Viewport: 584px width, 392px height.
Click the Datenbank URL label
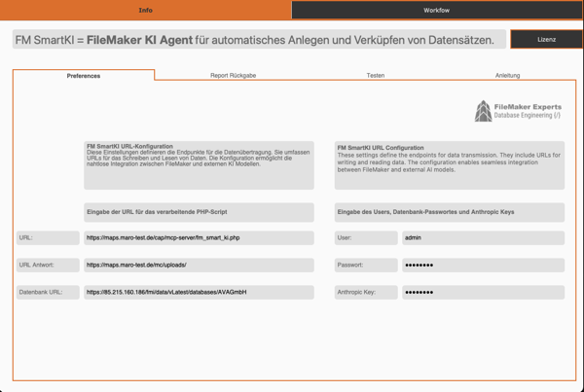tap(48, 292)
